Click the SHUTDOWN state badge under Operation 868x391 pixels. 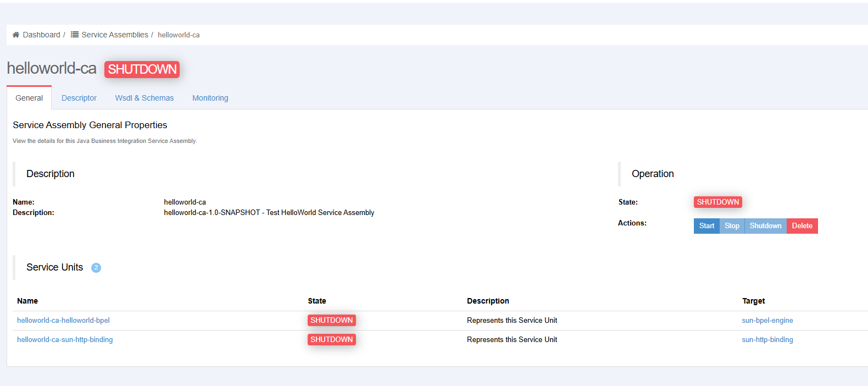(x=718, y=202)
